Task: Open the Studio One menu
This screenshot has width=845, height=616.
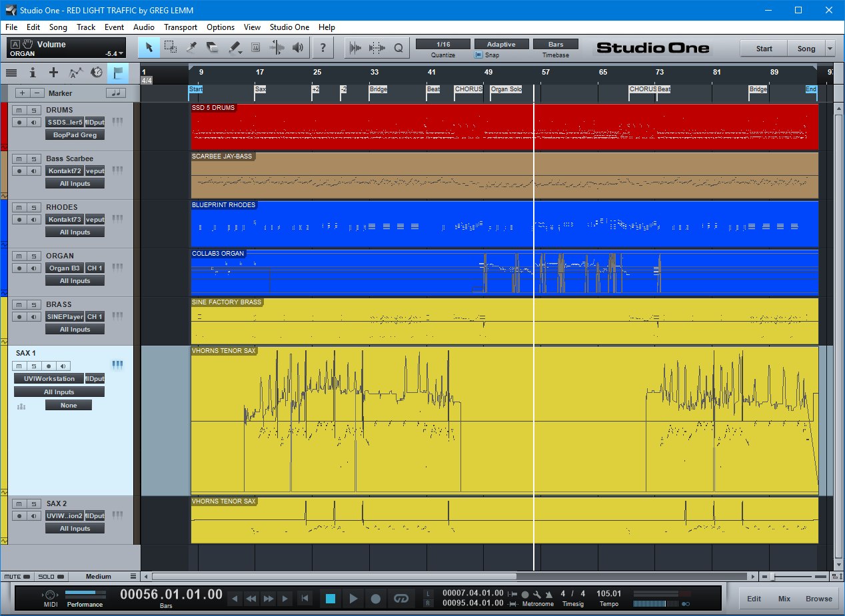Action: click(x=289, y=27)
